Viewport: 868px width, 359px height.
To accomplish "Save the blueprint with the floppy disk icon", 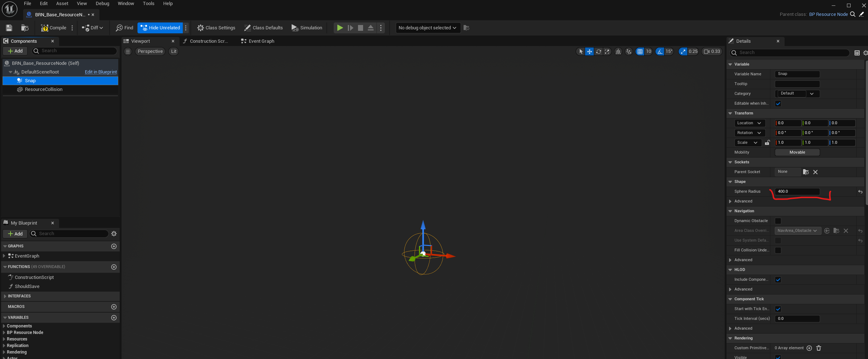I will [x=9, y=28].
